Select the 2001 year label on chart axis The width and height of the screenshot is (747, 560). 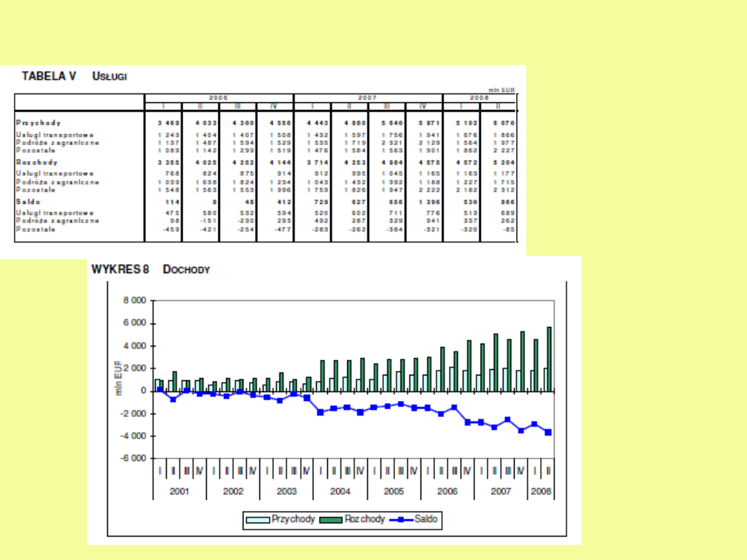179,492
